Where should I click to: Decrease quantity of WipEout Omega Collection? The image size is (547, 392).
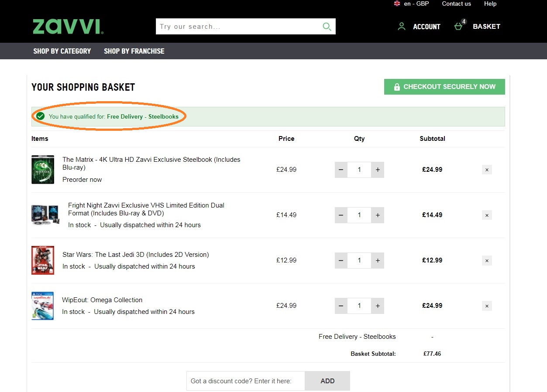point(341,306)
